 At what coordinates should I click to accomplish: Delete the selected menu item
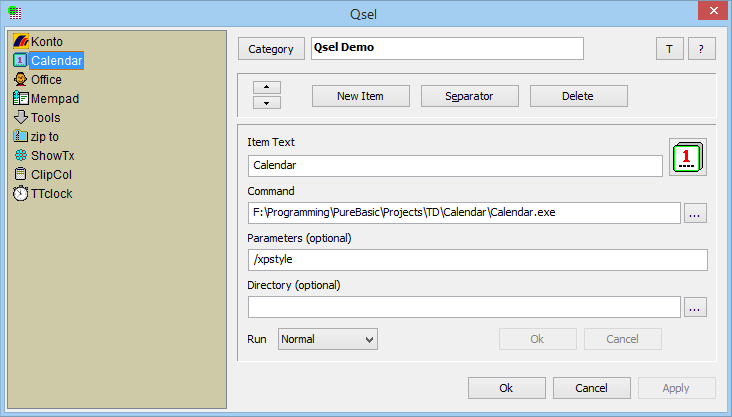(x=578, y=96)
